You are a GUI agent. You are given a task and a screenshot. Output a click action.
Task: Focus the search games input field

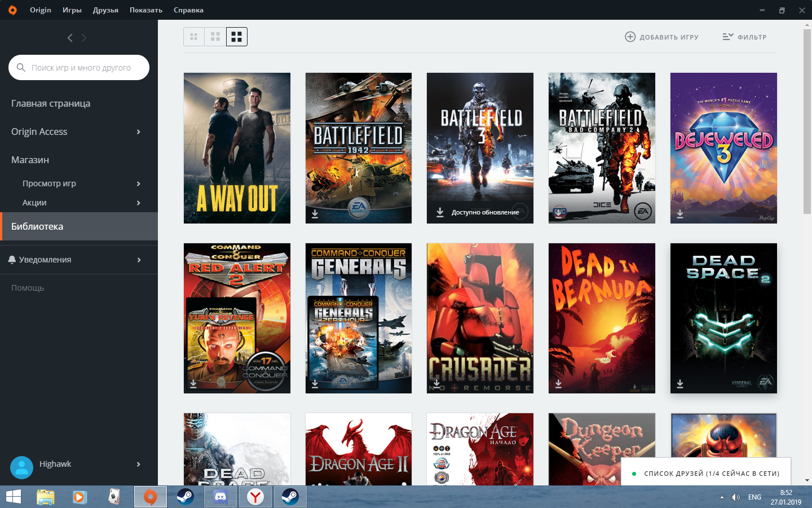[x=79, y=67]
